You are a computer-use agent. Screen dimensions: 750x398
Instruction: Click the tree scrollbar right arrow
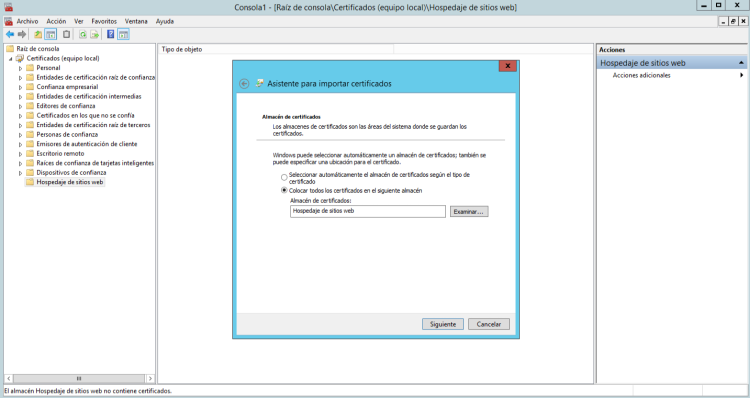tap(150, 378)
